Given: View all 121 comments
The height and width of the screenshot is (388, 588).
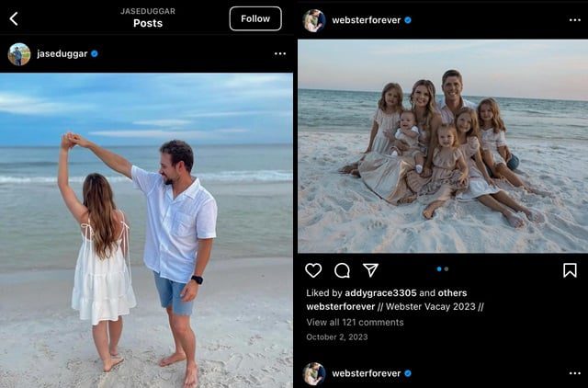Looking at the screenshot, I should [355, 323].
